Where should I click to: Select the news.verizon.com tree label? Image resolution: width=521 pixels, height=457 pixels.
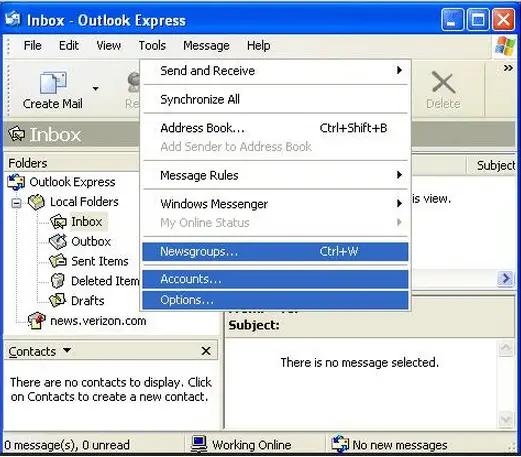[98, 321]
